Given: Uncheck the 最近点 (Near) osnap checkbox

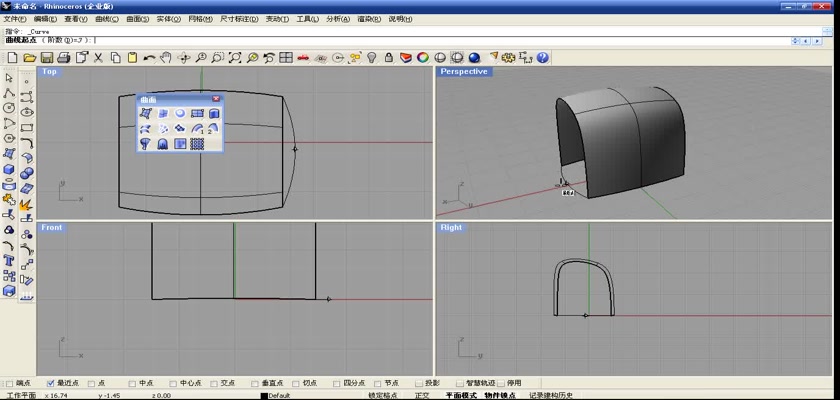Looking at the screenshot, I should tap(51, 383).
